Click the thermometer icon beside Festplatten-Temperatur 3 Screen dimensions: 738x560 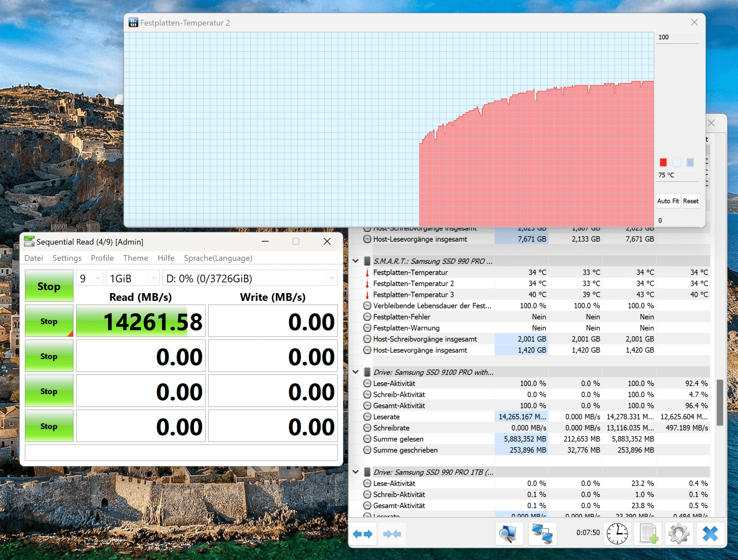(367, 295)
